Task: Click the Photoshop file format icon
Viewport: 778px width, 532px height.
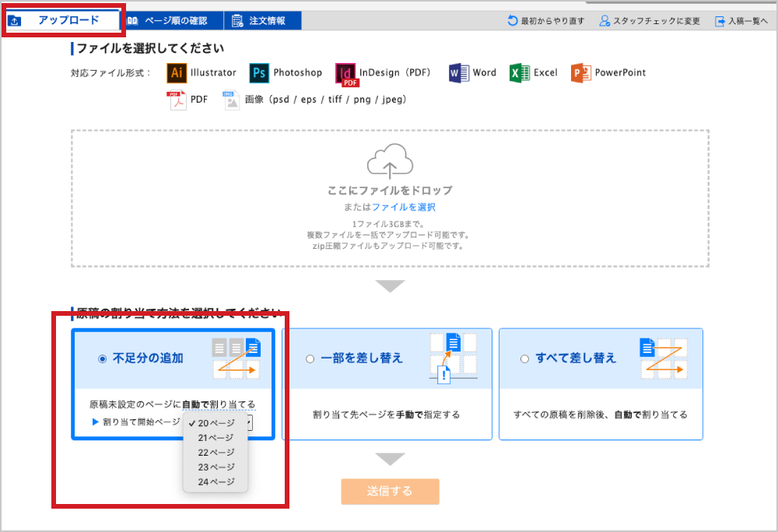Action: [x=259, y=73]
